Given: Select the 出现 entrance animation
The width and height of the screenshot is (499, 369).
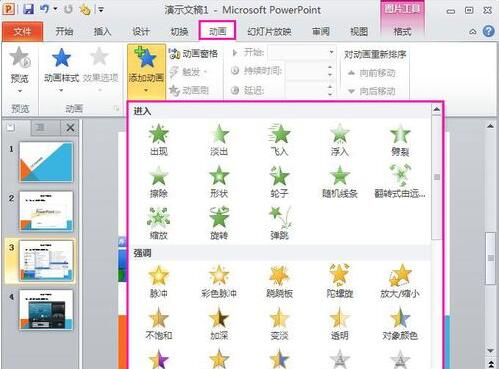Looking at the screenshot, I should pyautogui.click(x=159, y=140).
